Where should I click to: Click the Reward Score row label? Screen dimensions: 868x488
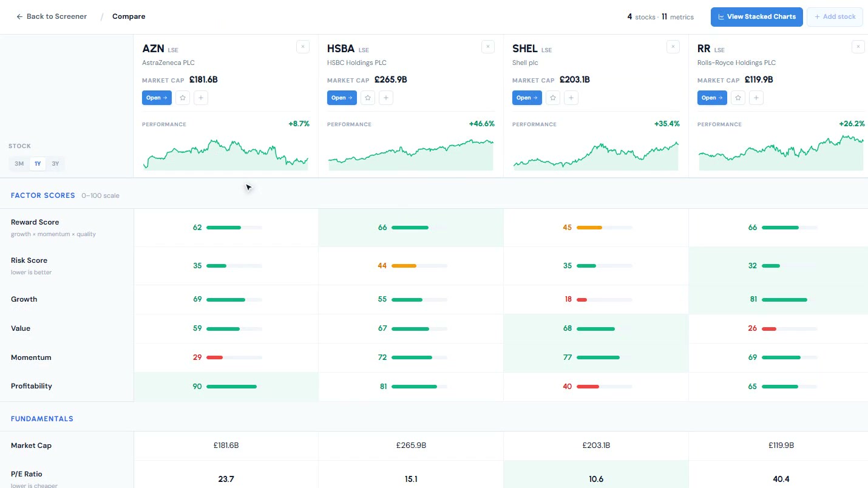pyautogui.click(x=35, y=222)
